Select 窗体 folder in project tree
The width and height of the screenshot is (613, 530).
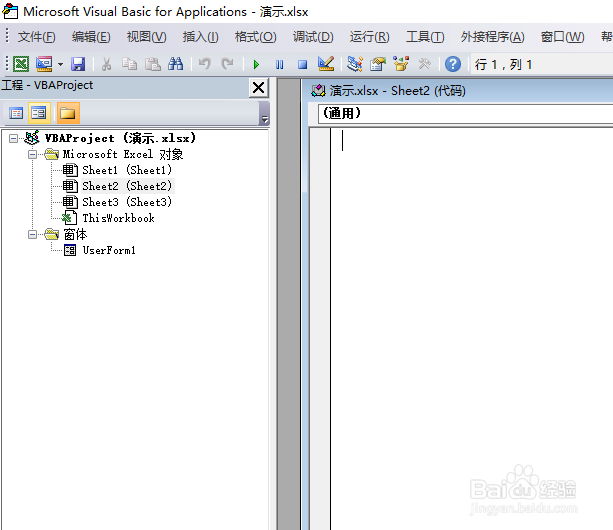(x=75, y=235)
